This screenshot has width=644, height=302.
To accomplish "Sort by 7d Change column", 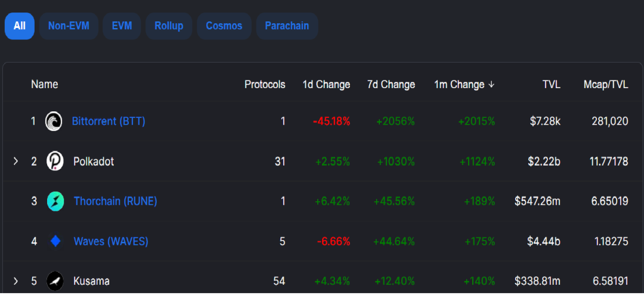I will [x=391, y=85].
